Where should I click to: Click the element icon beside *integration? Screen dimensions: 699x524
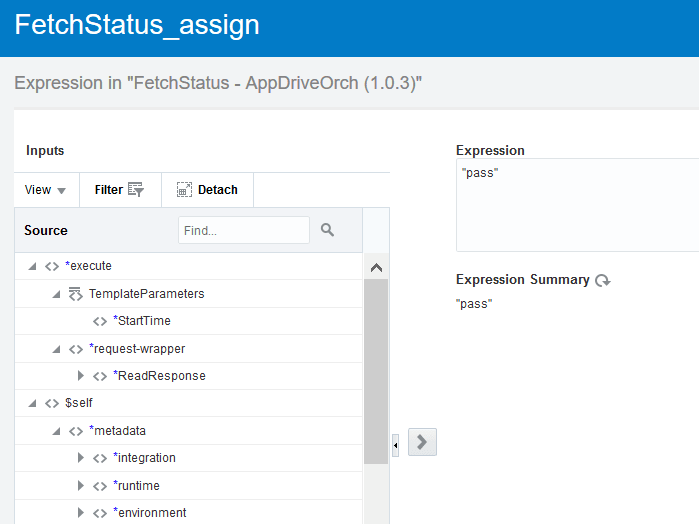(x=100, y=458)
